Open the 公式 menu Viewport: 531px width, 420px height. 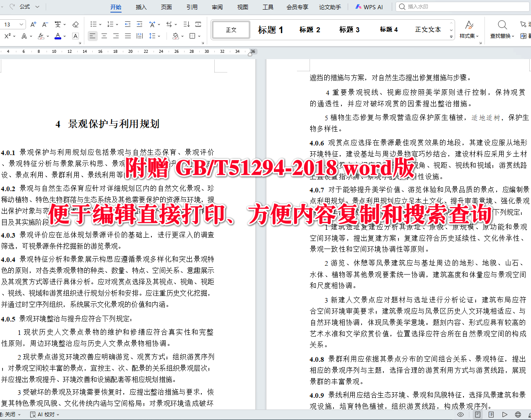point(29,7)
